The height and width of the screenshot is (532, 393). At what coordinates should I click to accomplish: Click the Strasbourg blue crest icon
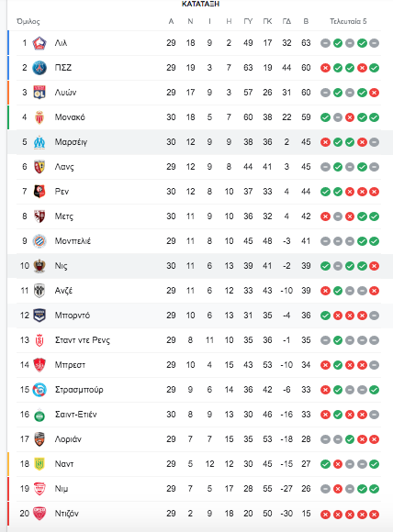[39, 390]
